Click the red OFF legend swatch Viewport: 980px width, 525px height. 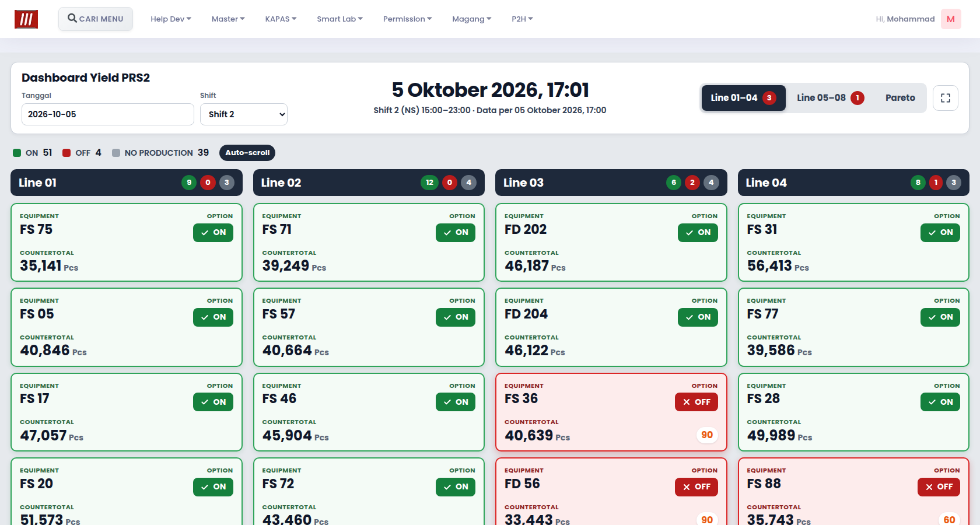point(66,153)
